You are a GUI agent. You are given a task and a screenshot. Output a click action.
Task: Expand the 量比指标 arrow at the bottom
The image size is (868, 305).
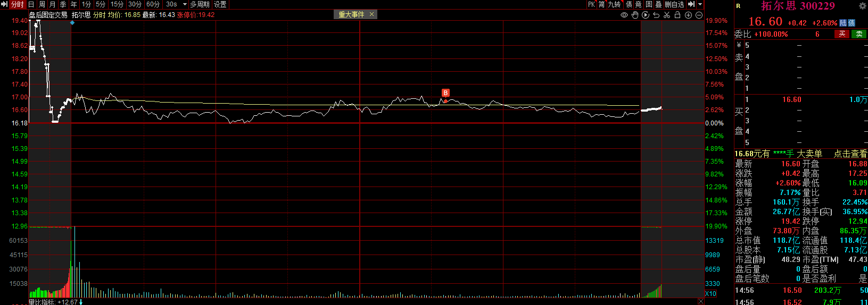click(x=81, y=302)
